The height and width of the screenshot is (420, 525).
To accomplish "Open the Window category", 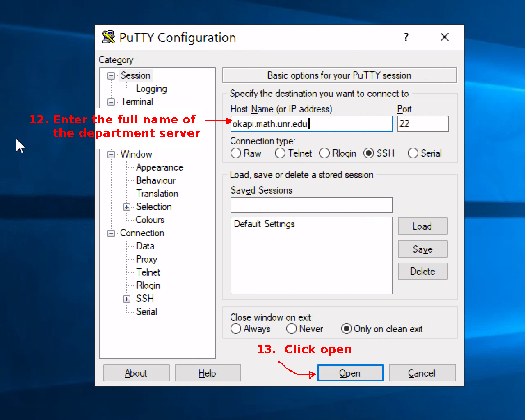I will 136,154.
